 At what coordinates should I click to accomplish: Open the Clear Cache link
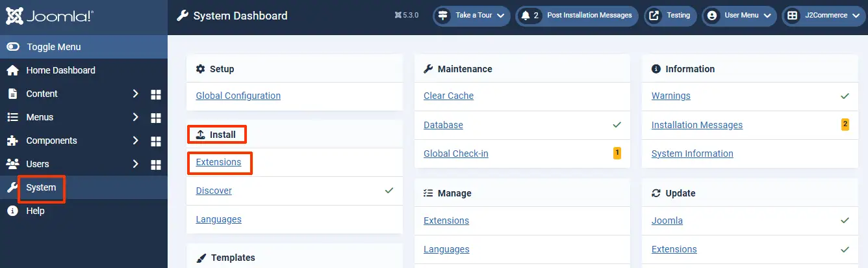448,96
